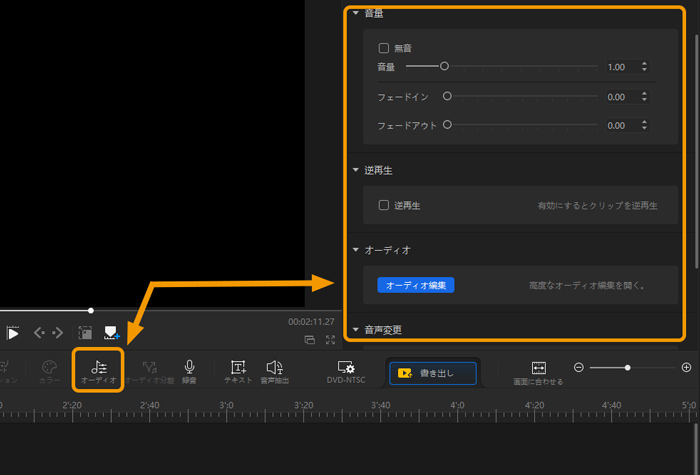Image resolution: width=700 pixels, height=475 pixels.
Task: Decrease 音量 value with down arrow
Action: (644, 70)
